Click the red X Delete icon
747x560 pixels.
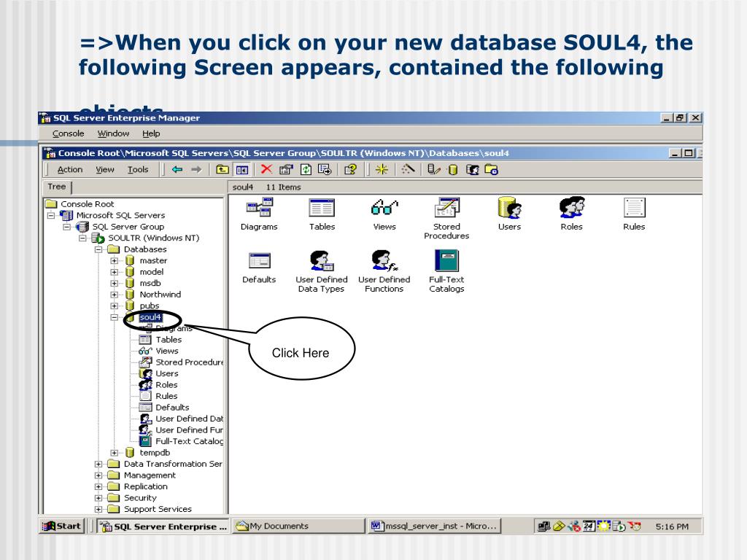pos(266,169)
